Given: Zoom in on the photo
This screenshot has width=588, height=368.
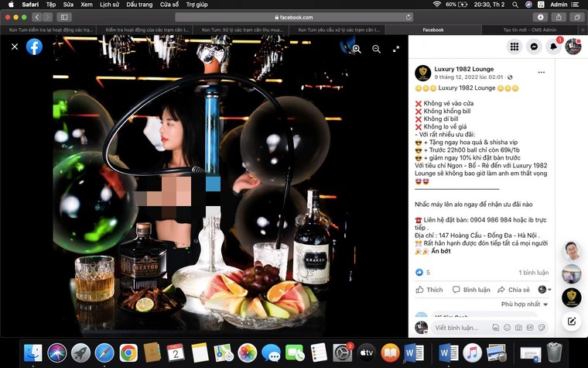Looking at the screenshot, I should [357, 48].
